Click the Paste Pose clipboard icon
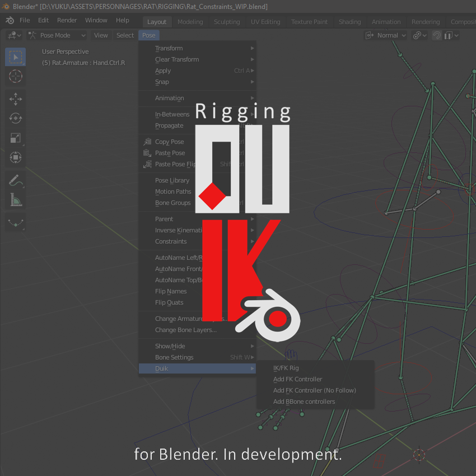The width and height of the screenshot is (476, 476). tap(147, 153)
